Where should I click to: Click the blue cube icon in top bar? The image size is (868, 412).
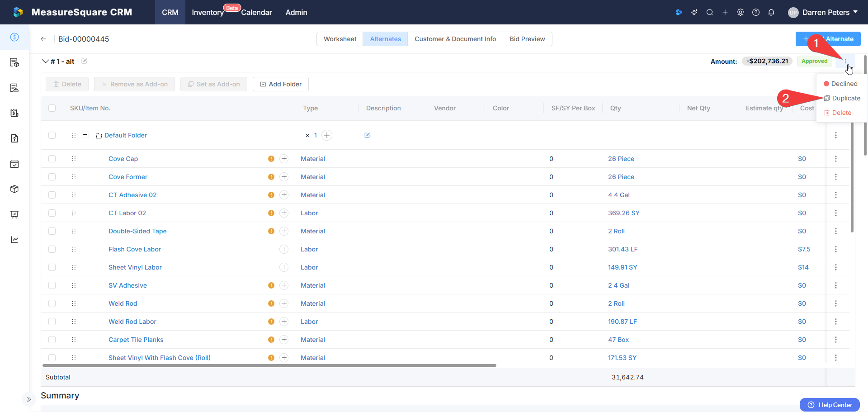point(679,12)
